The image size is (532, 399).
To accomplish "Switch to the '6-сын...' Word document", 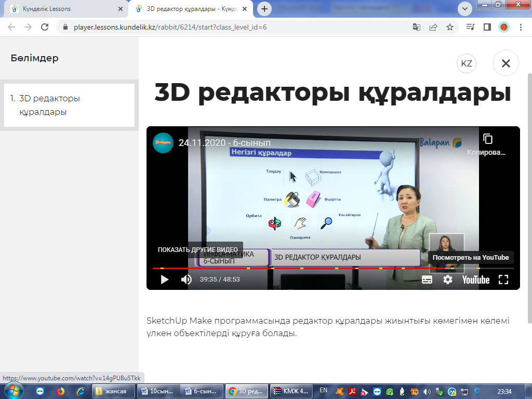I will (202, 391).
